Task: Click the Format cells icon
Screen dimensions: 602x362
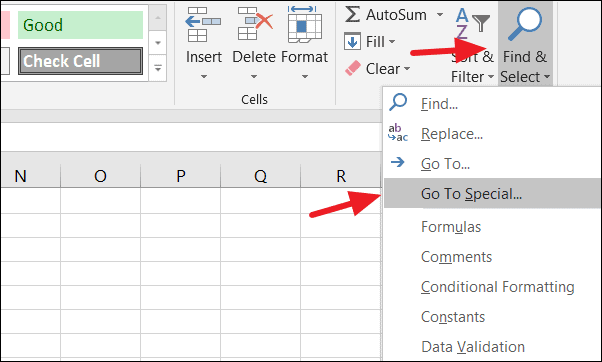Action: 304,24
